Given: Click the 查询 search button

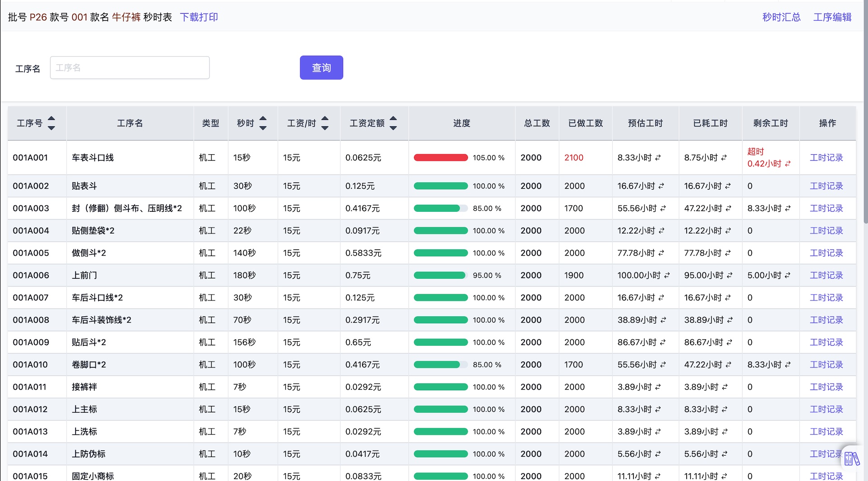Looking at the screenshot, I should [x=321, y=67].
